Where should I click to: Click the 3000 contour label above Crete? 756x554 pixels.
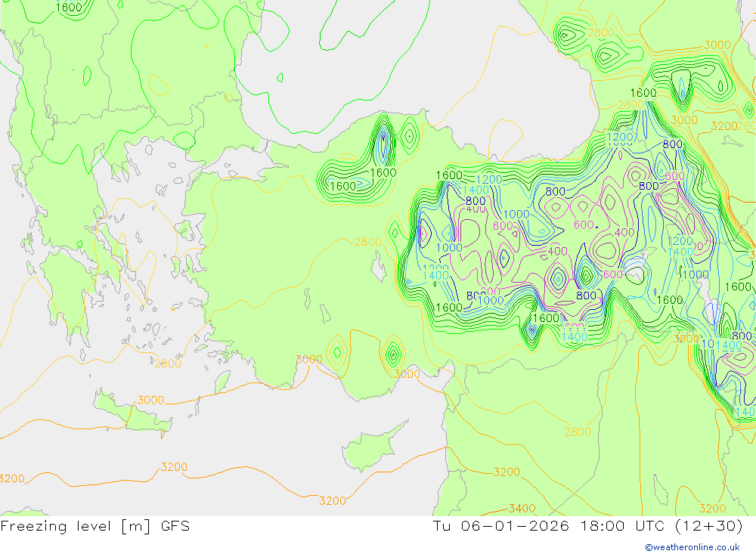click(x=150, y=400)
